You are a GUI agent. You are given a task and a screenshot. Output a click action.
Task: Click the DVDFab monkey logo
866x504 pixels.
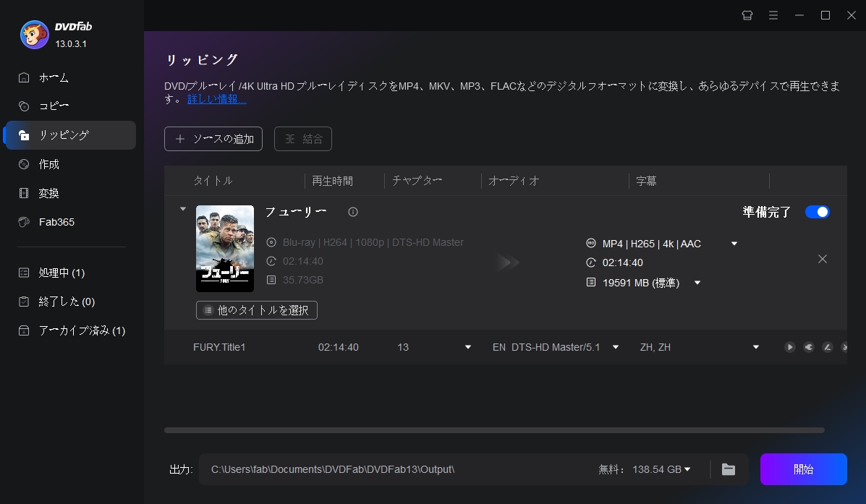coord(34,35)
